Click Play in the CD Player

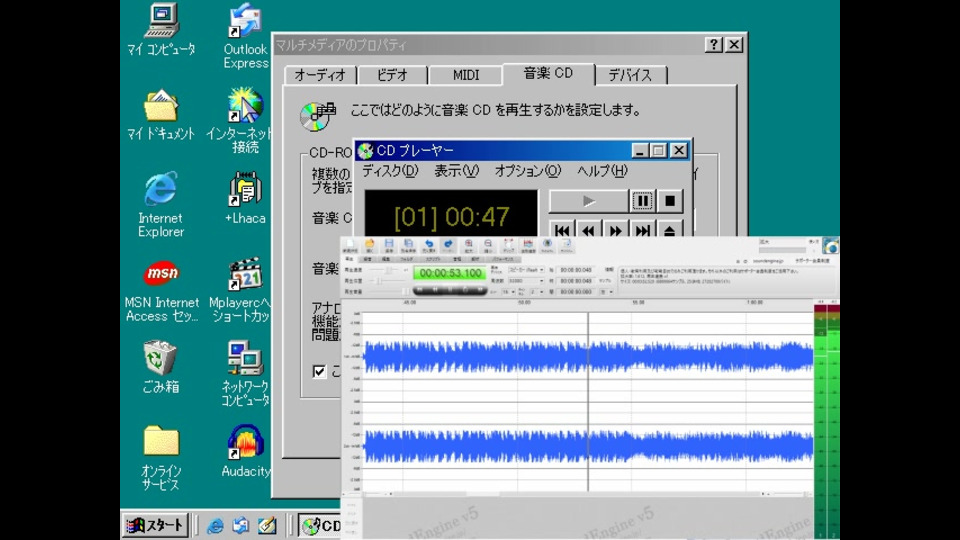[588, 201]
